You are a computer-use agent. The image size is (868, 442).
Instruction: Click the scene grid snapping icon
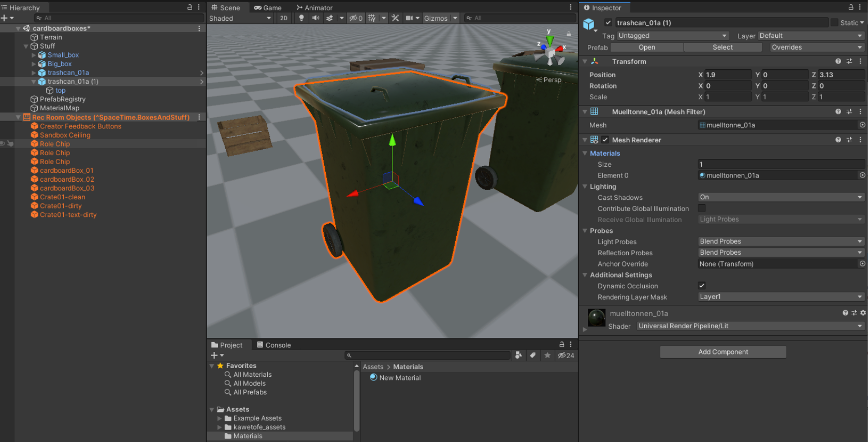coord(372,18)
